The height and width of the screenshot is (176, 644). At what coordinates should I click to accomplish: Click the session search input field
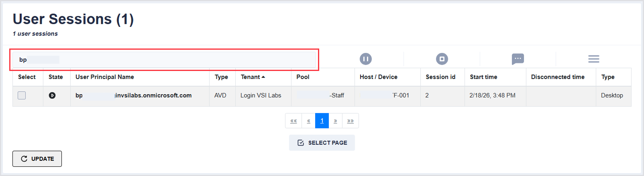coord(165,60)
